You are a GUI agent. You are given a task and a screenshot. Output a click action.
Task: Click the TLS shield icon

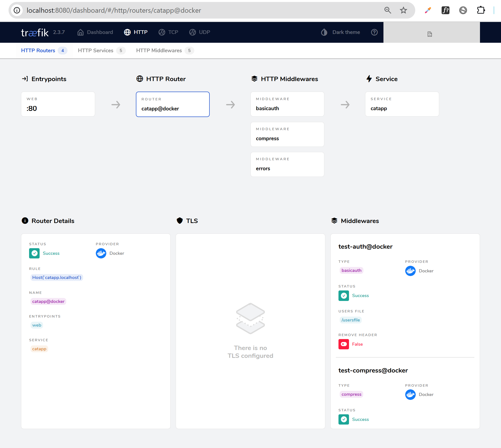point(180,221)
